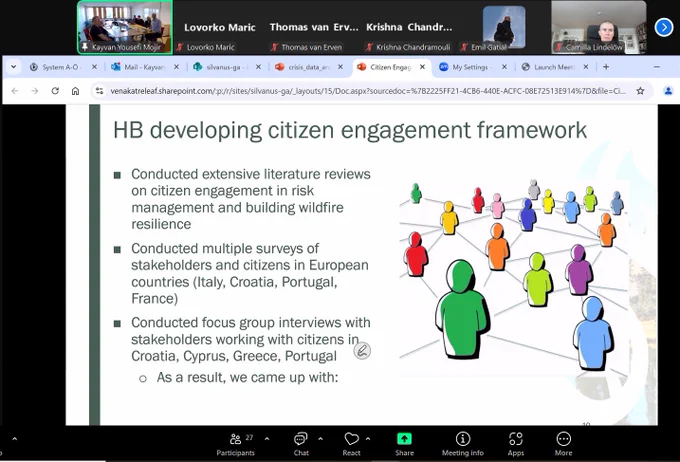The height and width of the screenshot is (462, 680).
Task: Open the Participants panel
Action: 235,444
